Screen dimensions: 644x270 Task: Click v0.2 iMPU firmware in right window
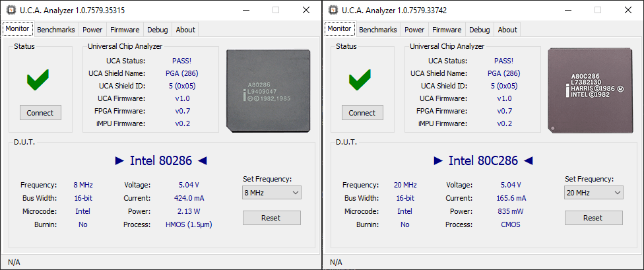click(505, 123)
